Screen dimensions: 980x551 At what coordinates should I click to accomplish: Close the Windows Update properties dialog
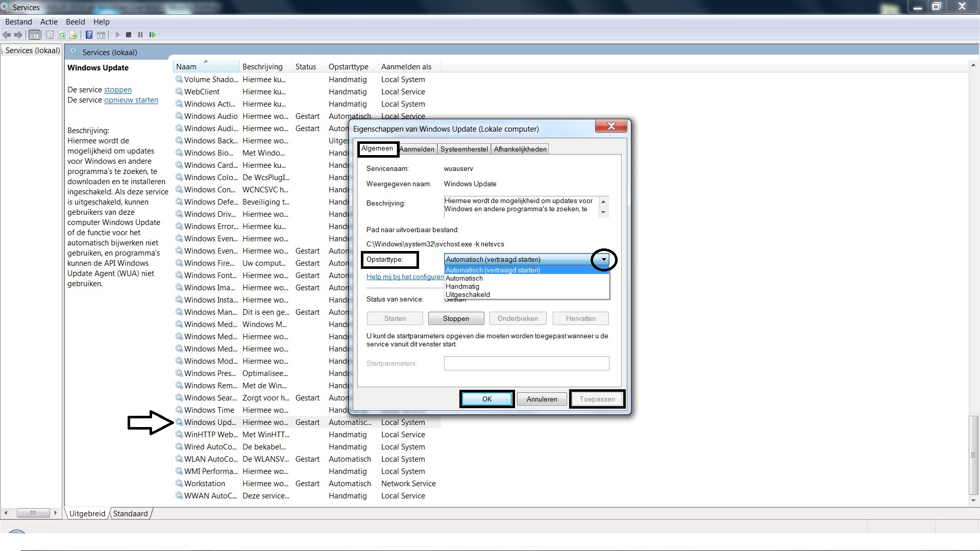(610, 126)
